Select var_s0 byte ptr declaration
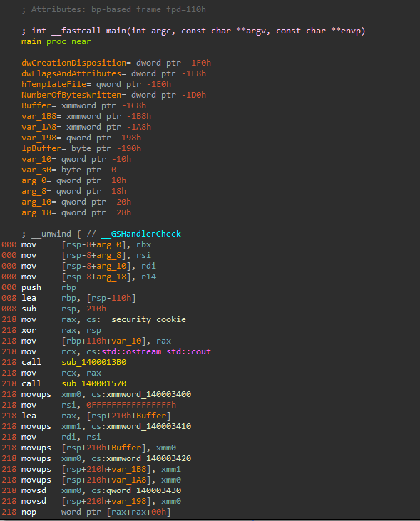This screenshot has width=420, height=521. click(x=69, y=170)
